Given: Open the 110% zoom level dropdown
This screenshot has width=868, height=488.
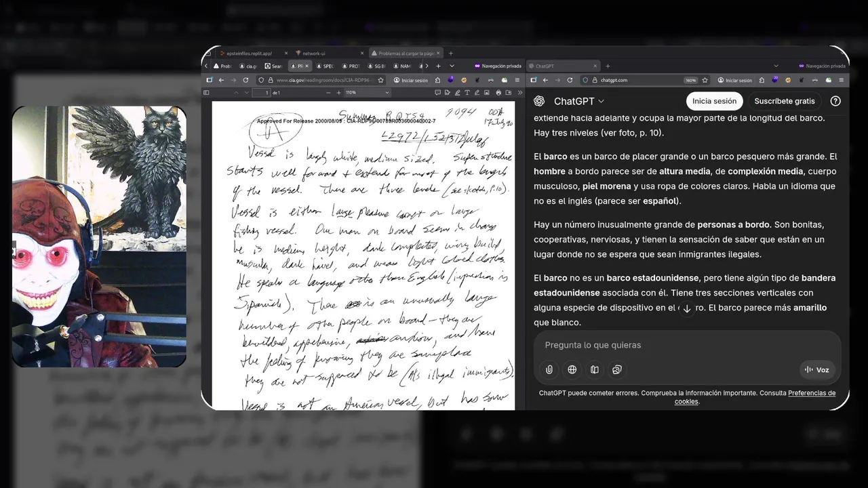Looking at the screenshot, I should click(368, 93).
